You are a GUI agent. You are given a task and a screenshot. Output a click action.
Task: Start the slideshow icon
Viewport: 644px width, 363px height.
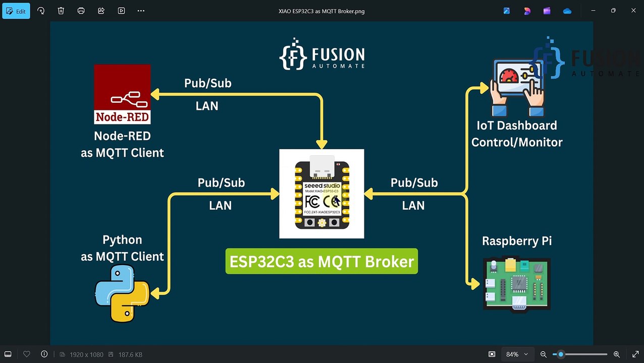point(121,11)
